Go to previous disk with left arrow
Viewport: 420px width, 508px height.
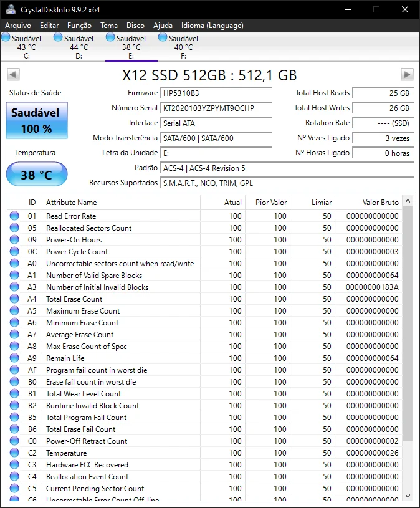tap(13, 75)
